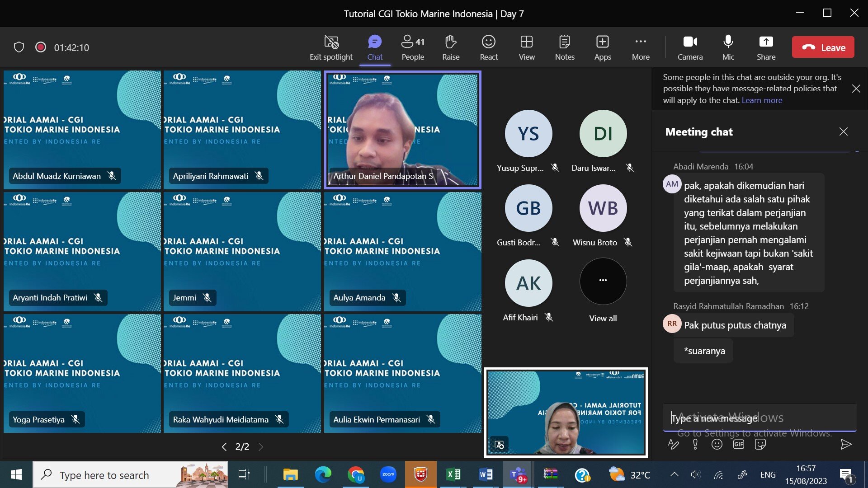
Task: Open Zoom from taskbar
Action: 388,475
